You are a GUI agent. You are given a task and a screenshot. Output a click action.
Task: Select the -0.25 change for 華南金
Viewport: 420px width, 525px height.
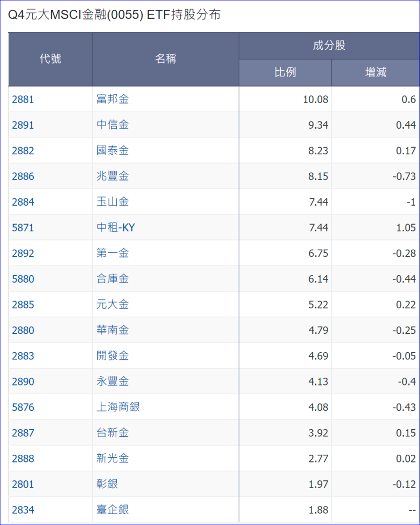coord(404,331)
